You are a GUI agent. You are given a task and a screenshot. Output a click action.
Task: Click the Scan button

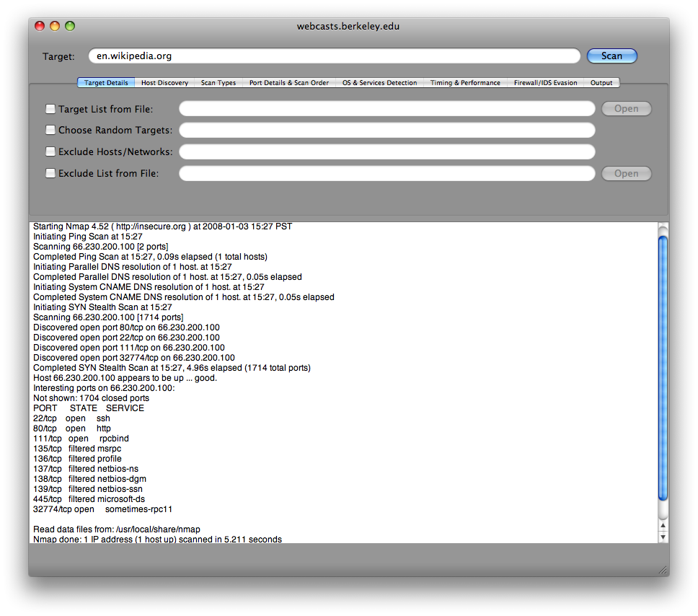point(611,56)
